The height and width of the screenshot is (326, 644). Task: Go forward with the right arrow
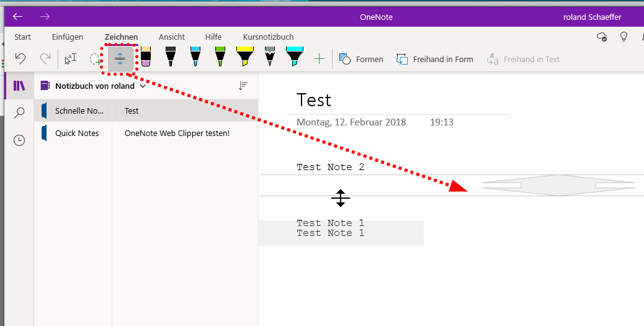tap(45, 17)
